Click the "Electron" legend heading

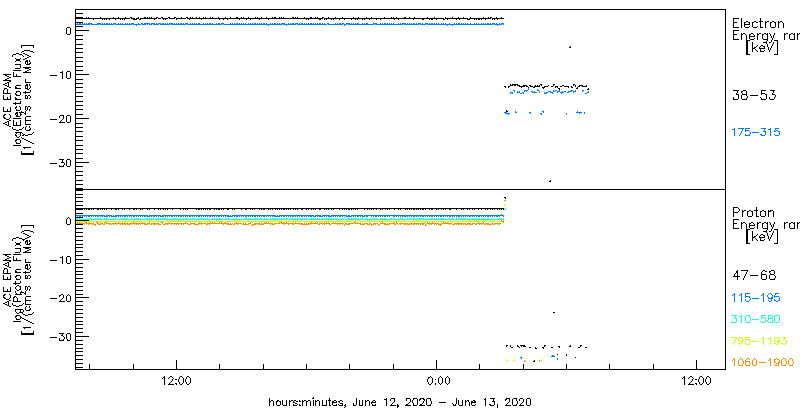758,23
